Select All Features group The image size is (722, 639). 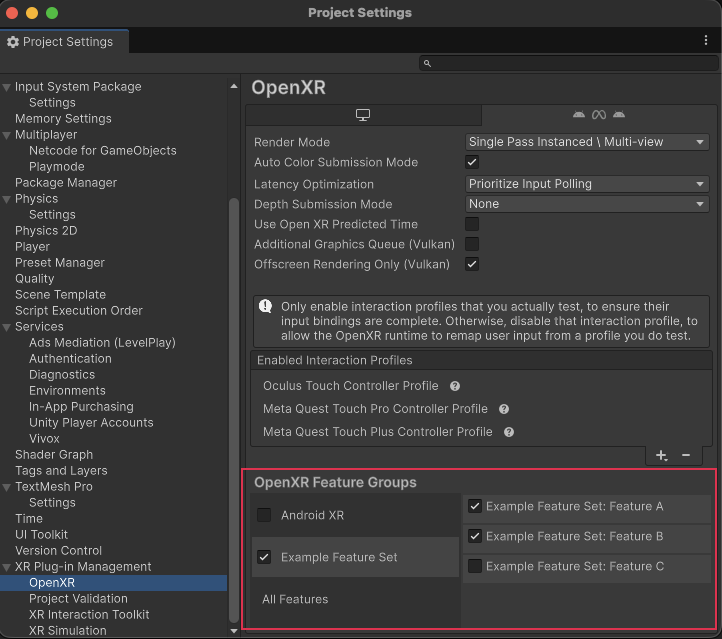[x=295, y=599]
